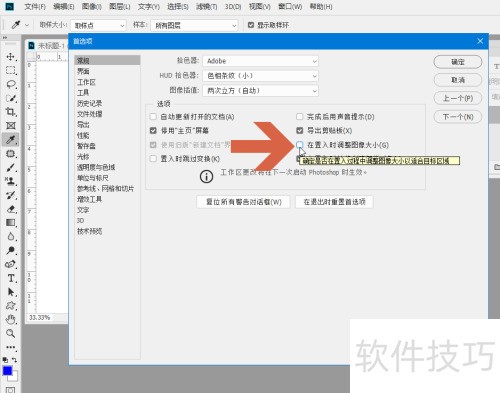Open the 文件(F) menu

(35, 7)
